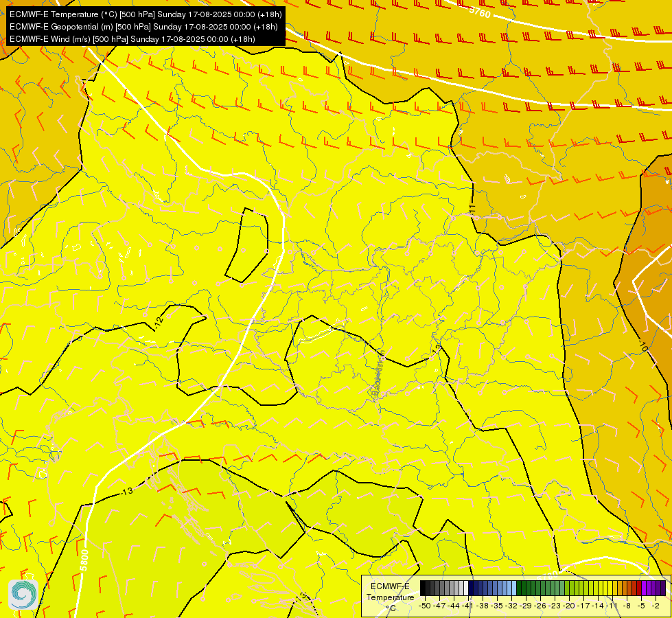This screenshot has height=618, width=672.
Task: Click the ECMWF-E Temperature legend title
Action: pyautogui.click(x=390, y=591)
